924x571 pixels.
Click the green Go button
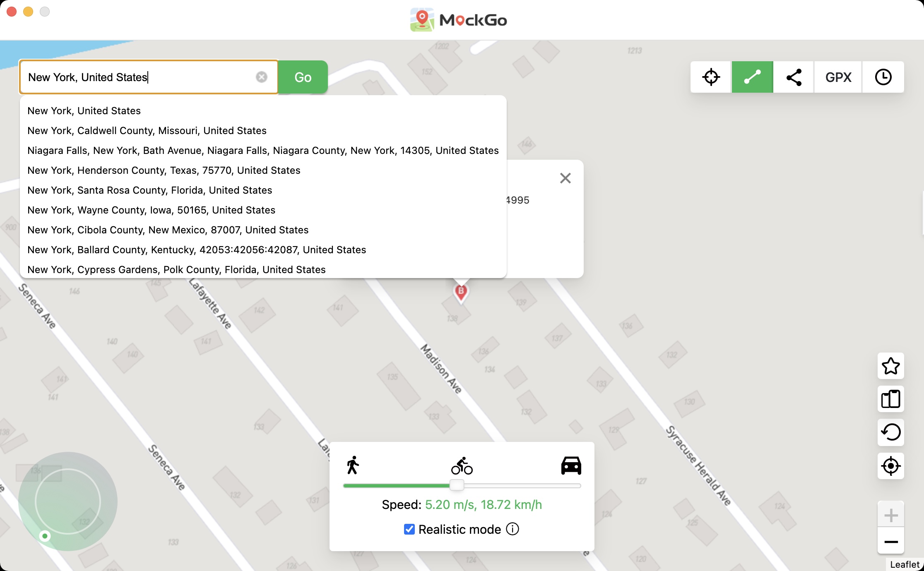(x=303, y=77)
